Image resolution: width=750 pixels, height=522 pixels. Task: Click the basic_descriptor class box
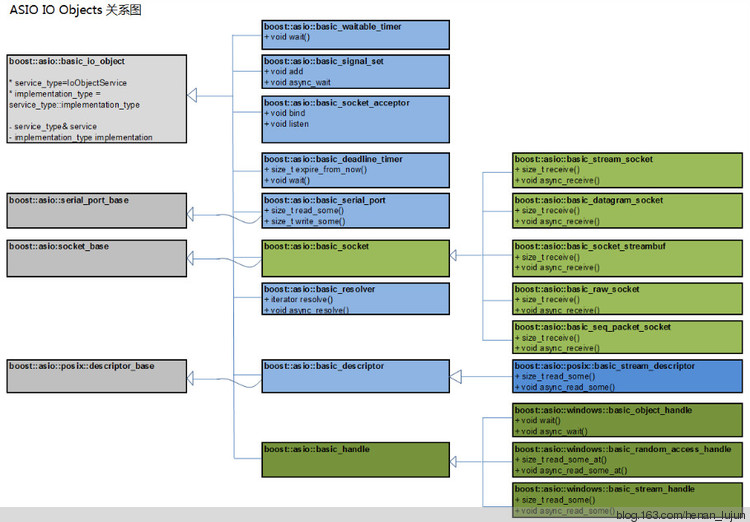coord(355,375)
